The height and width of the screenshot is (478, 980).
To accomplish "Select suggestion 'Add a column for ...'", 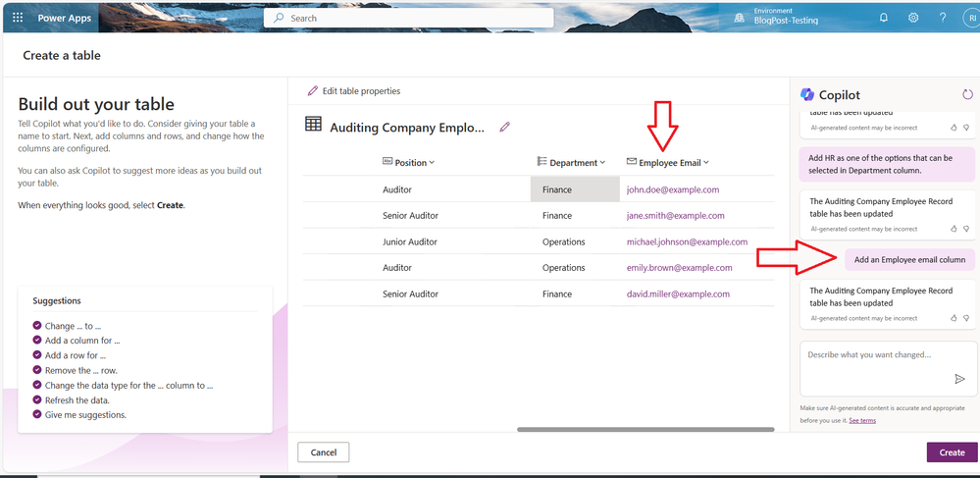I will pos(77,341).
